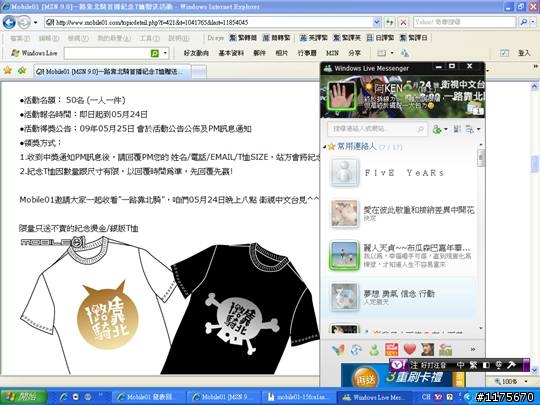Click the mobile01 URL address bar

(x=209, y=23)
